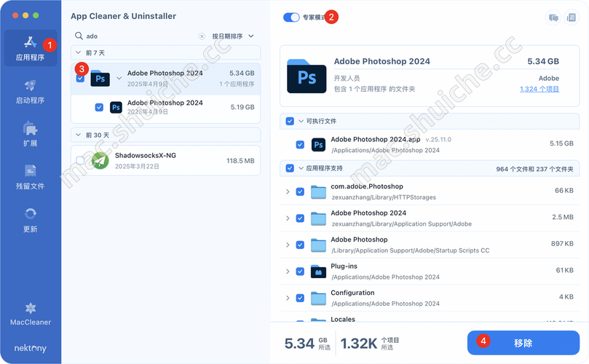Expand the com.adobe.Photoshop folder row
The image size is (589, 364).
point(288,191)
